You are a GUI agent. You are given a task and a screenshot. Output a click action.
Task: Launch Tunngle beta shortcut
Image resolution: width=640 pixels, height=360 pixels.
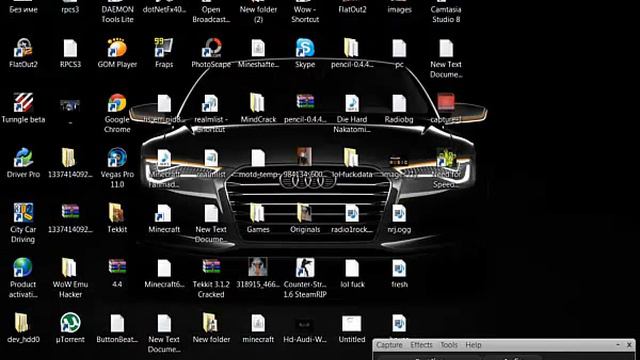23,103
